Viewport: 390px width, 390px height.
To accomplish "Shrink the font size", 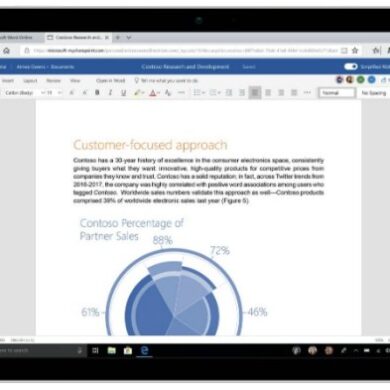I will tap(84, 93).
